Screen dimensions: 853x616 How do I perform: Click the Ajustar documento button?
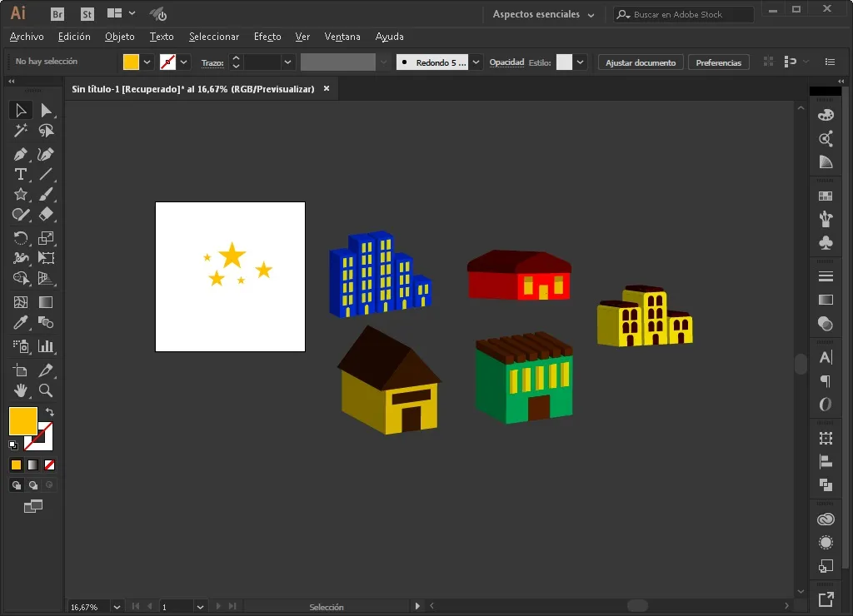pyautogui.click(x=641, y=62)
